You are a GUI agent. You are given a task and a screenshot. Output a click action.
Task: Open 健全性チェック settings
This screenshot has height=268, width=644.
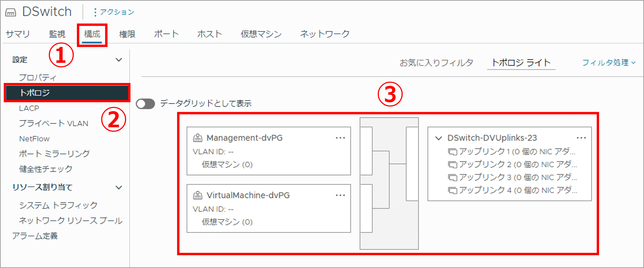tap(46, 169)
